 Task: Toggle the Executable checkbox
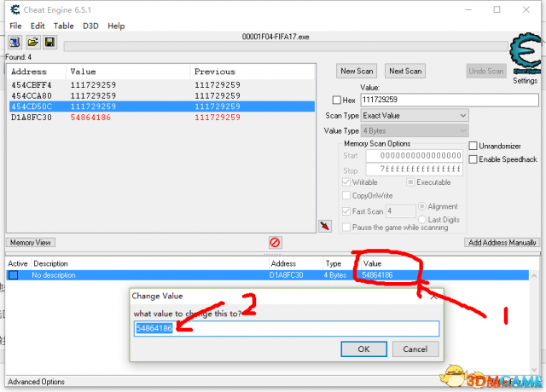tap(410, 182)
